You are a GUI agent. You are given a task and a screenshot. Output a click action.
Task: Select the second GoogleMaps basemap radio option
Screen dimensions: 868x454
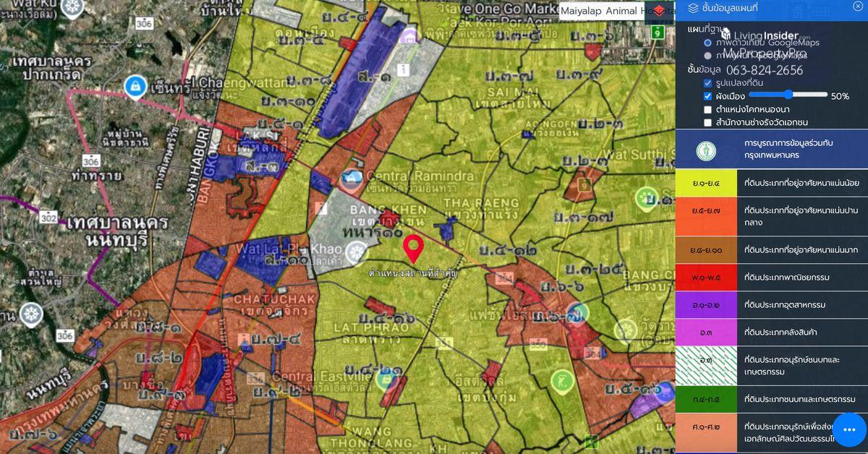point(707,55)
